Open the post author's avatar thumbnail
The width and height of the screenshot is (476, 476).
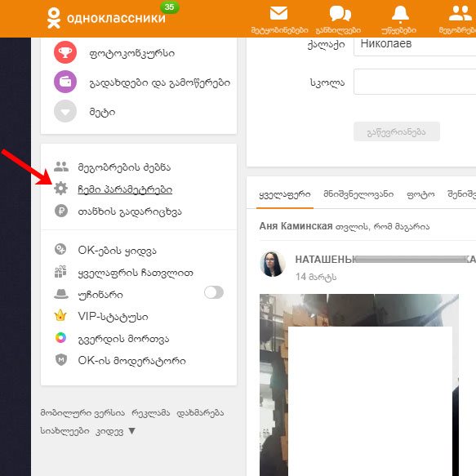[x=273, y=264]
